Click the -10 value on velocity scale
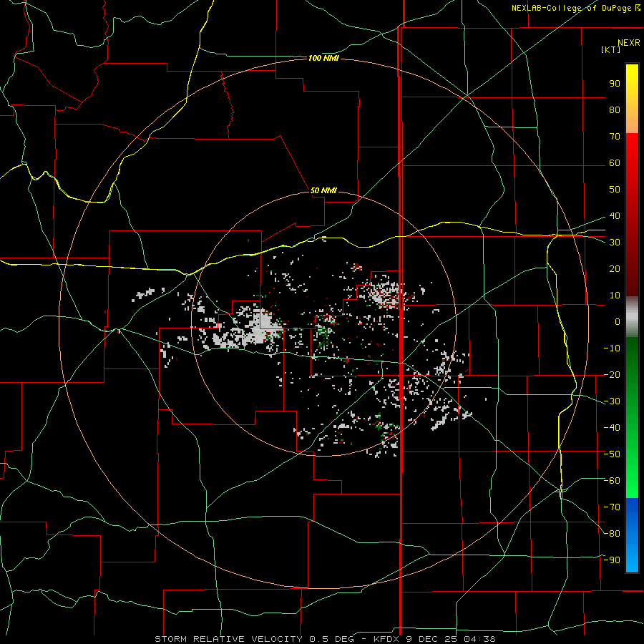Screen dimensions: 644x644 [612, 348]
